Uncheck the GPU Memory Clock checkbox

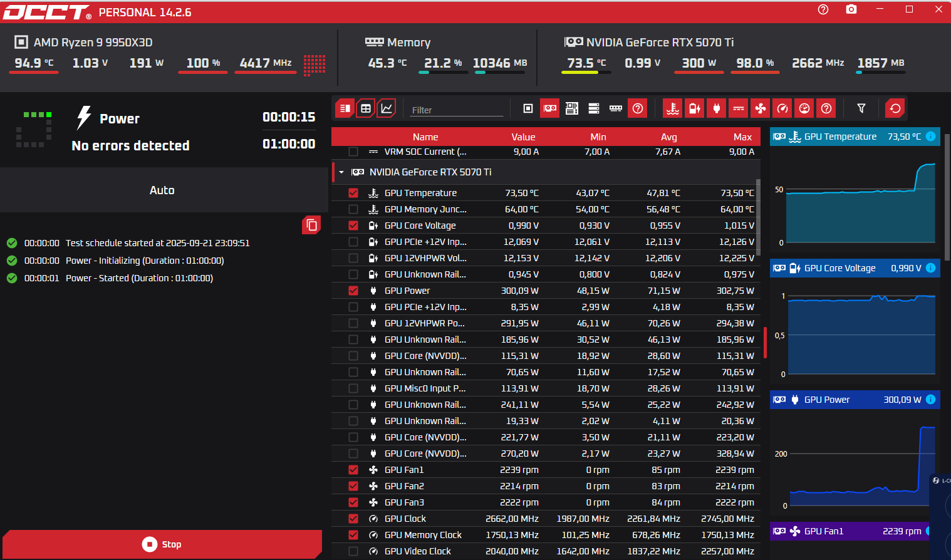(353, 535)
